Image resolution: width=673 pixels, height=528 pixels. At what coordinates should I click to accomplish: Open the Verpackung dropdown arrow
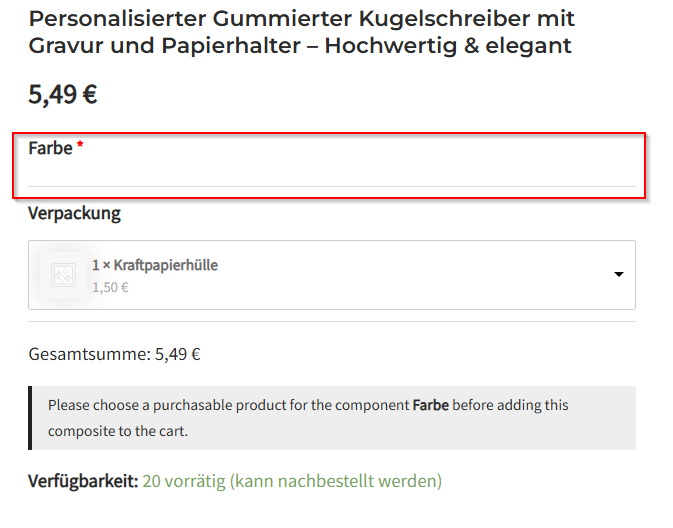pyautogui.click(x=618, y=274)
